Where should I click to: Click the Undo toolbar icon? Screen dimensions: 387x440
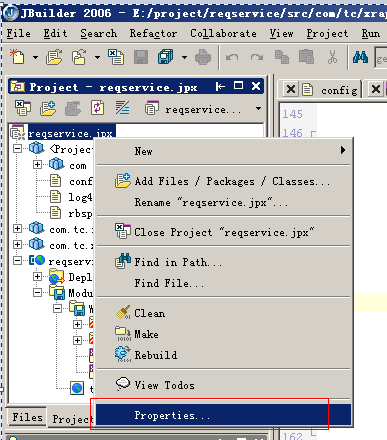[232, 57]
